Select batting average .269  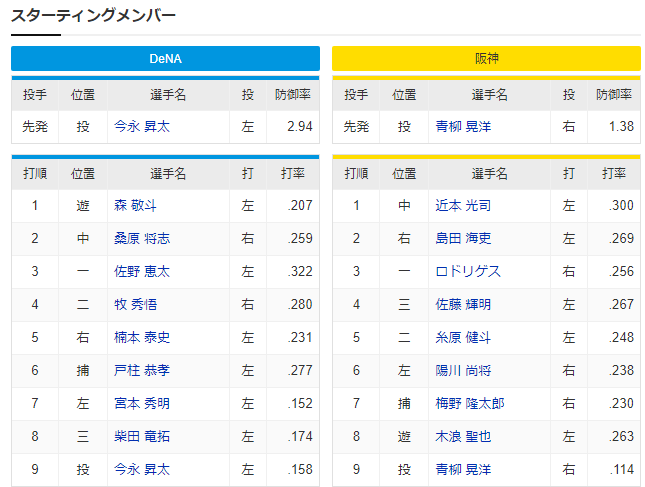point(621,238)
